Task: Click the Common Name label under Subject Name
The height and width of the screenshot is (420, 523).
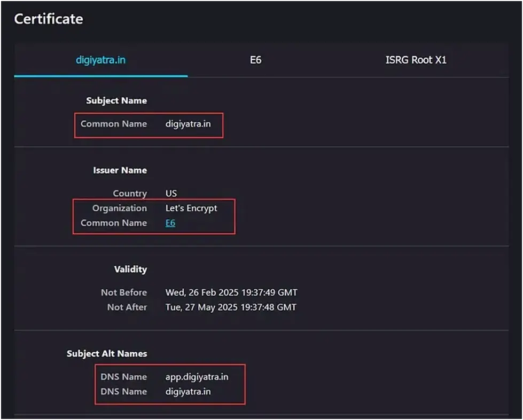Action: [113, 124]
